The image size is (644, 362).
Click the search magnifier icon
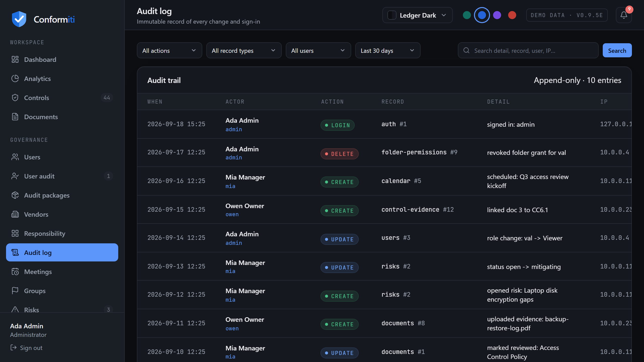[466, 50]
